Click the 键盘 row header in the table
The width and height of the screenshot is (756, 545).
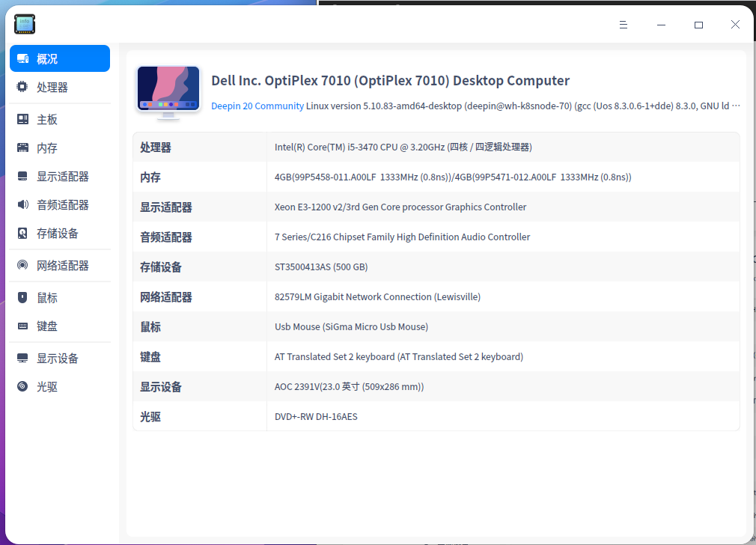(x=150, y=356)
